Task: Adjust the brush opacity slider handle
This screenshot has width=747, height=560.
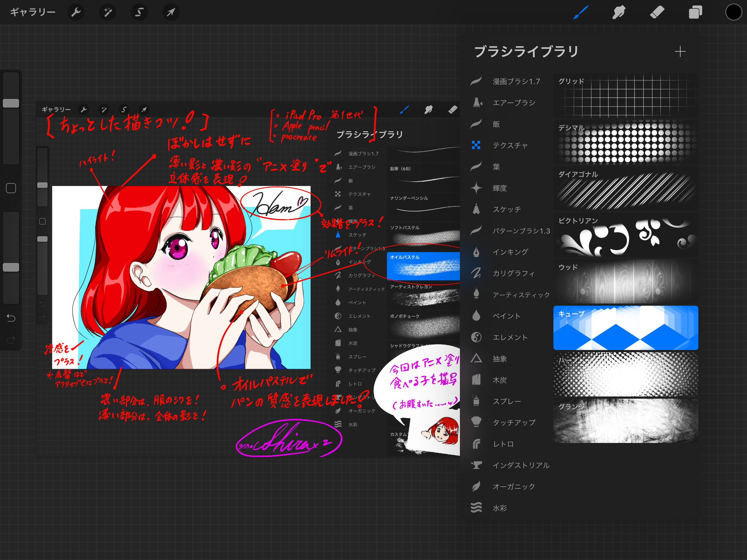Action: (x=11, y=267)
